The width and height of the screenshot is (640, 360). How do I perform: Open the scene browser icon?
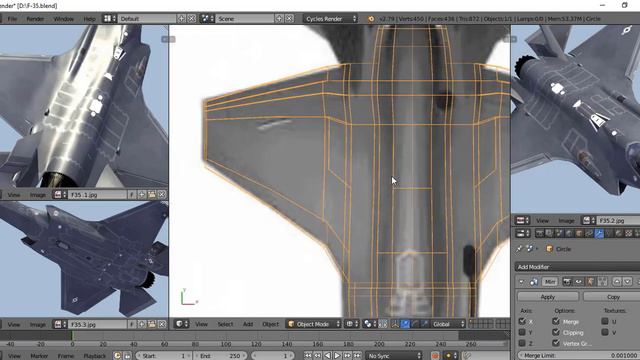point(207,18)
